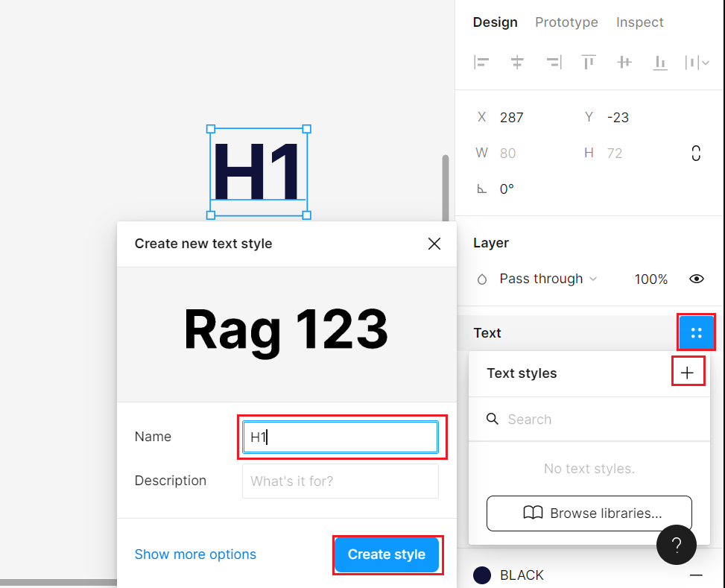Click the Browse libraries button
This screenshot has height=588, width=725.
[589, 513]
